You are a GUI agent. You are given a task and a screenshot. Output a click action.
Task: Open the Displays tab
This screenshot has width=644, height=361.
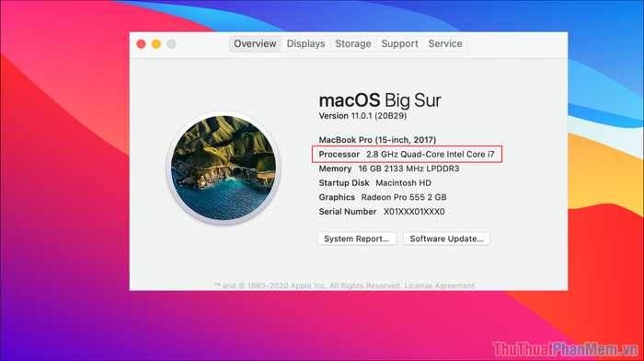305,43
